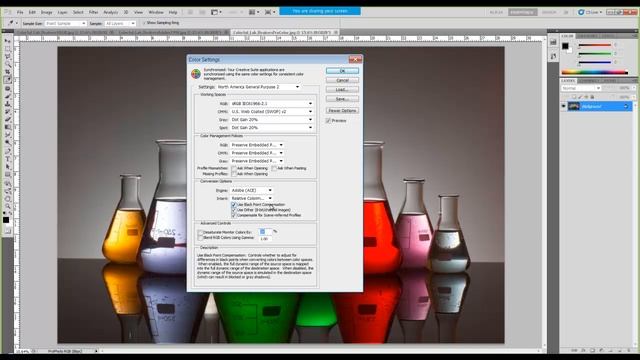640x360 pixels.
Task: Select the Brush tool
Action: coord(7,96)
